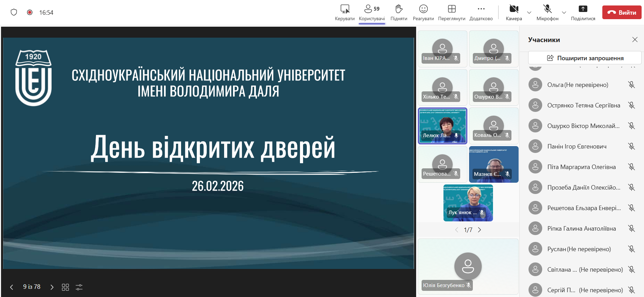This screenshot has height=297, width=644.
Task: Unmute with the Мікрофон button
Action: coord(547,13)
